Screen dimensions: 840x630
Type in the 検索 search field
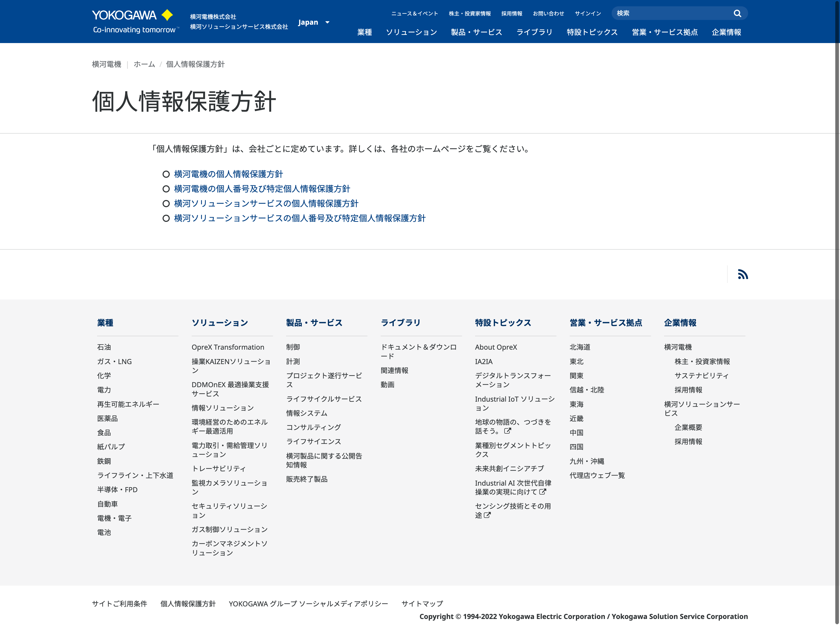pyautogui.click(x=672, y=14)
